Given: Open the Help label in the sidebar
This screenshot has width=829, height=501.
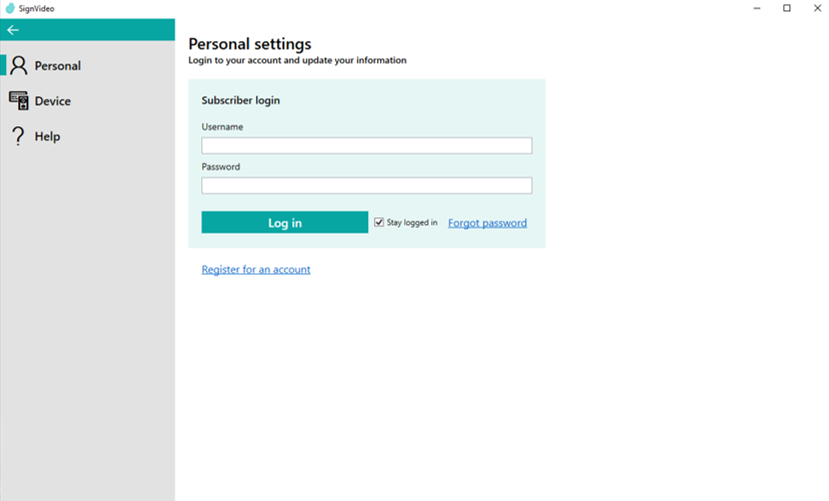Looking at the screenshot, I should coord(47,136).
